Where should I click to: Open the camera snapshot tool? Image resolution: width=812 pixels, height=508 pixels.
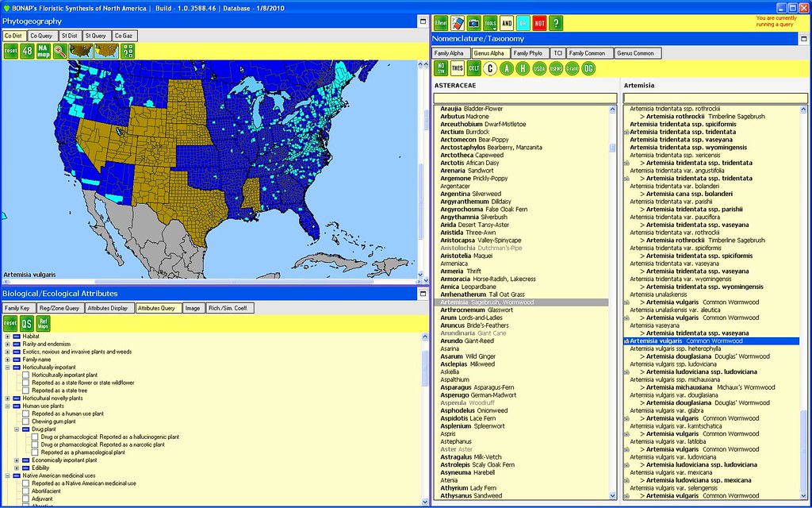click(x=473, y=23)
